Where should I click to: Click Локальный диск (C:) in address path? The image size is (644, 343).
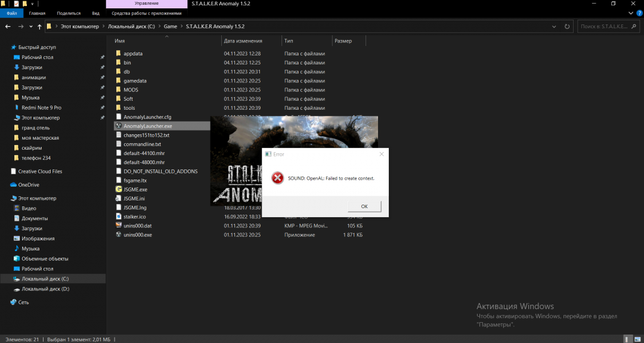tap(131, 26)
